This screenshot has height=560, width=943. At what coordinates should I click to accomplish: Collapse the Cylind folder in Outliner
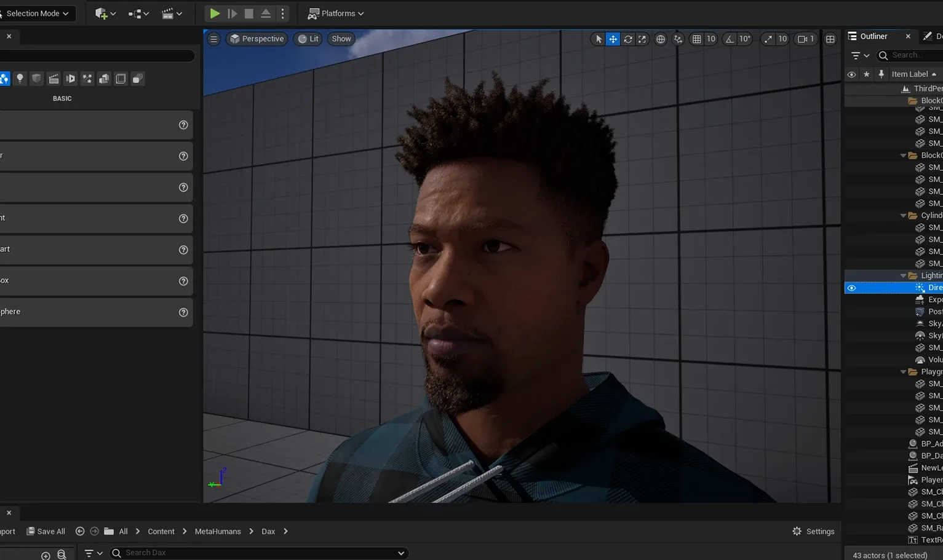pyautogui.click(x=903, y=216)
